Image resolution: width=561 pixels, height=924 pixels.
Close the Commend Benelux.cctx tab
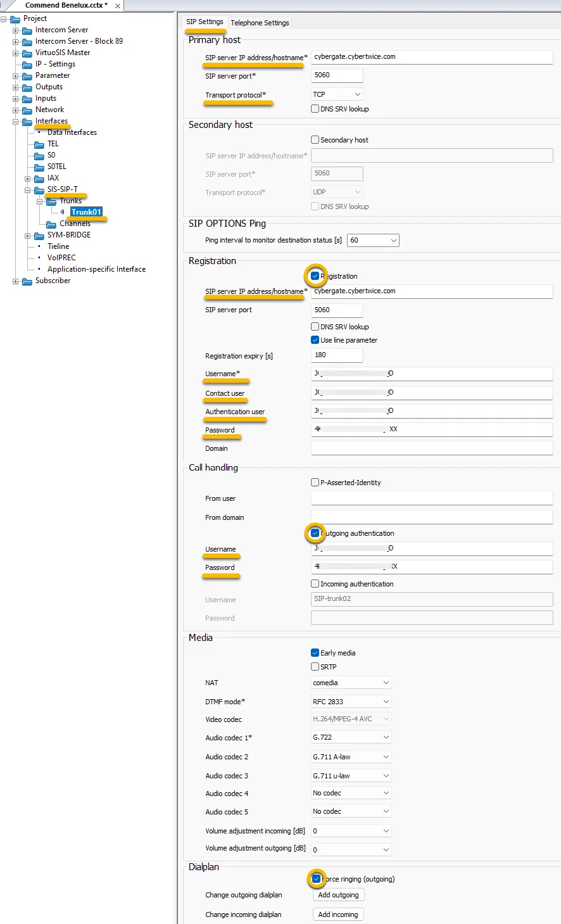[x=118, y=6]
